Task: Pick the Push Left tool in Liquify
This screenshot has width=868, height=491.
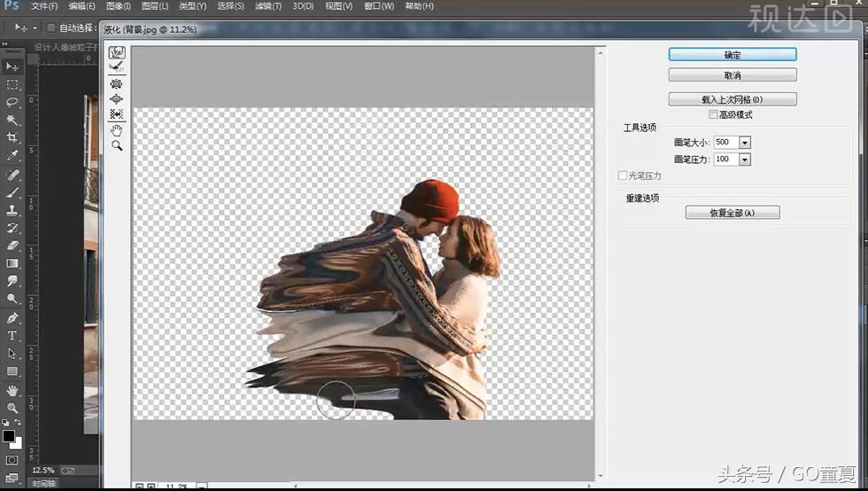Action: (117, 114)
